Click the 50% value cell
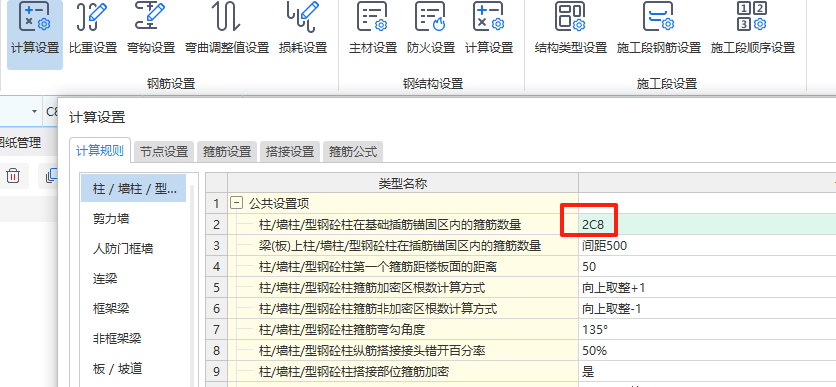Viewport: 836px width, 387px height. (707, 351)
